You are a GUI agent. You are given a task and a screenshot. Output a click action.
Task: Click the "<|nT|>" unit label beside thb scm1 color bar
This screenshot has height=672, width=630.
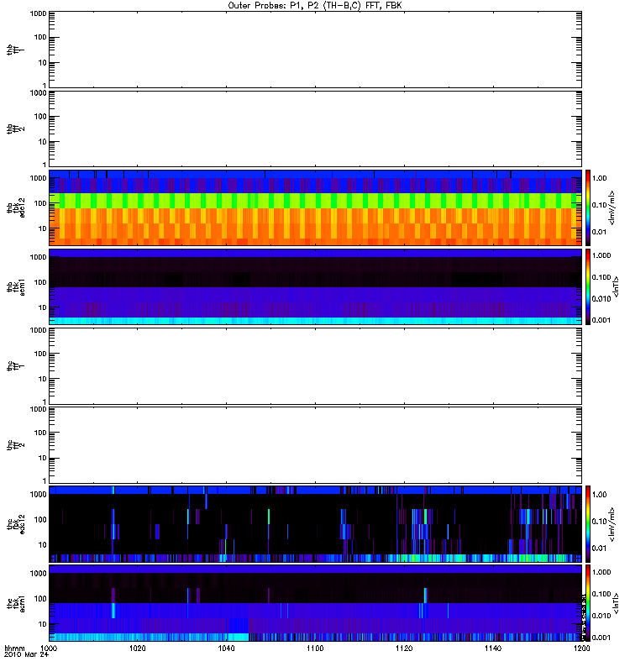[x=616, y=286]
